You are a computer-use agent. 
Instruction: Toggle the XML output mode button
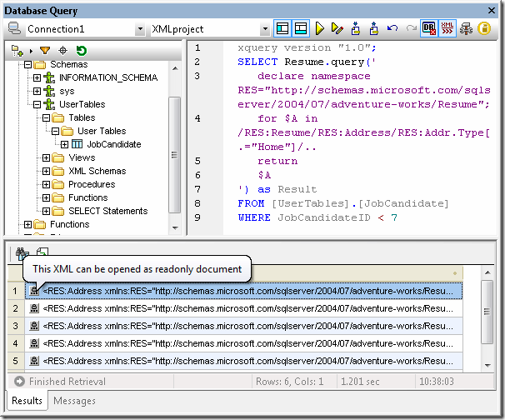pyautogui.click(x=447, y=28)
